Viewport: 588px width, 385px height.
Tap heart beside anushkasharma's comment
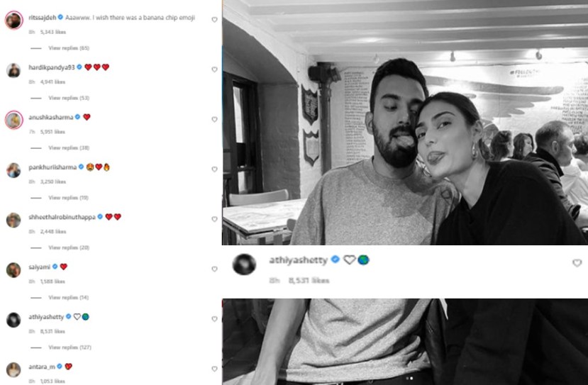(214, 119)
